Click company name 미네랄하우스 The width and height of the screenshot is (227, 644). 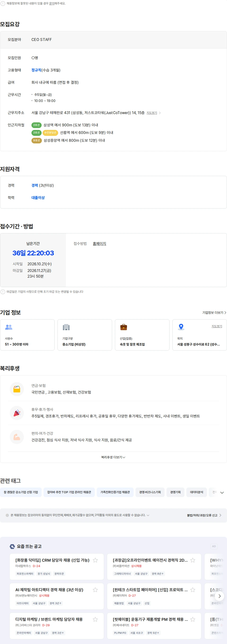[23, 566]
